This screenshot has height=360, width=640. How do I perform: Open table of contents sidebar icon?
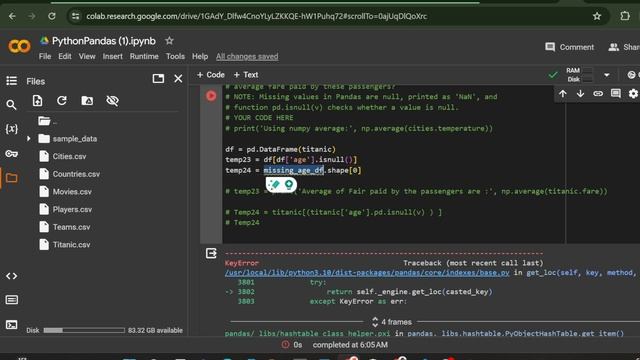(x=11, y=81)
